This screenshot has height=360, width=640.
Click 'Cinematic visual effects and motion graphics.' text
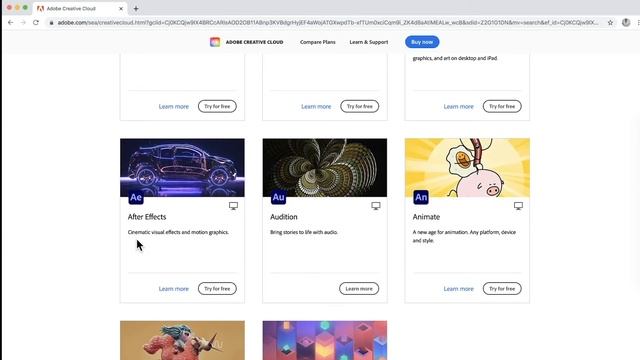coord(178,232)
